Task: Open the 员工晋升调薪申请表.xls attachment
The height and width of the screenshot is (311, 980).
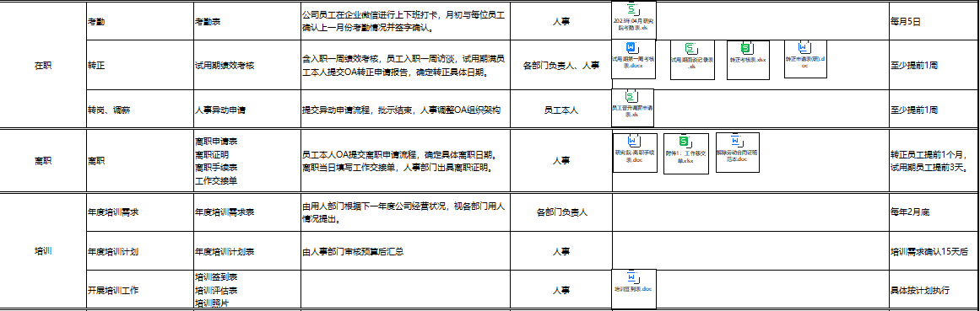Action: [632, 108]
